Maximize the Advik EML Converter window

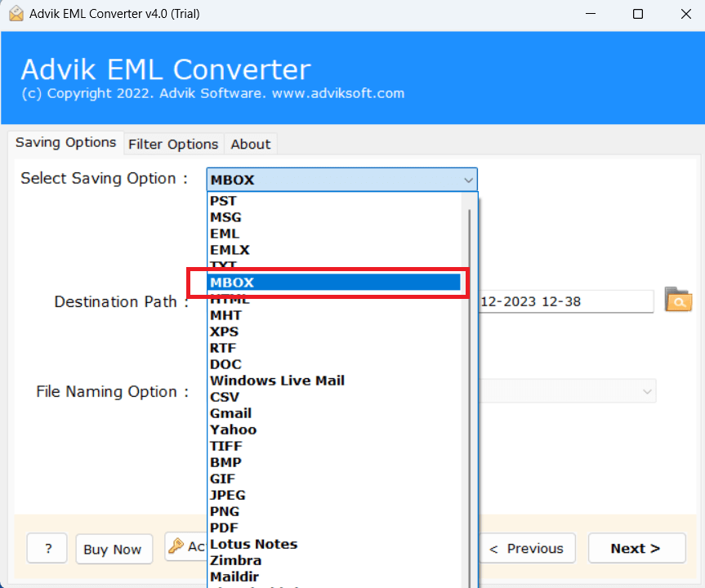pyautogui.click(x=637, y=14)
